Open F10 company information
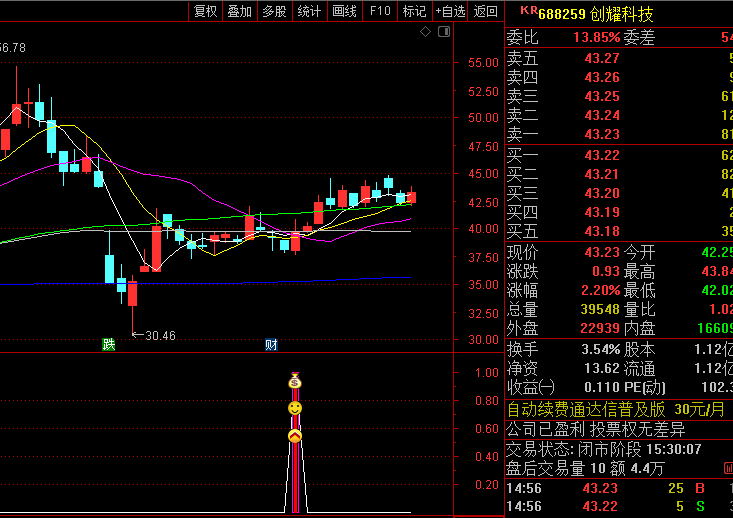Image resolution: width=733 pixels, height=518 pixels. tap(380, 11)
